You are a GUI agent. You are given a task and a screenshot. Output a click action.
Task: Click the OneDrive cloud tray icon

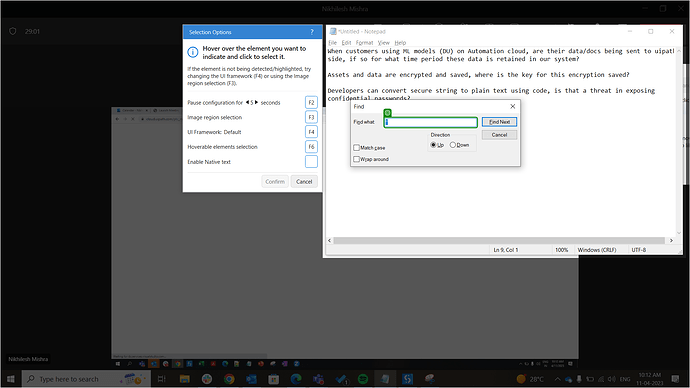[569, 379]
